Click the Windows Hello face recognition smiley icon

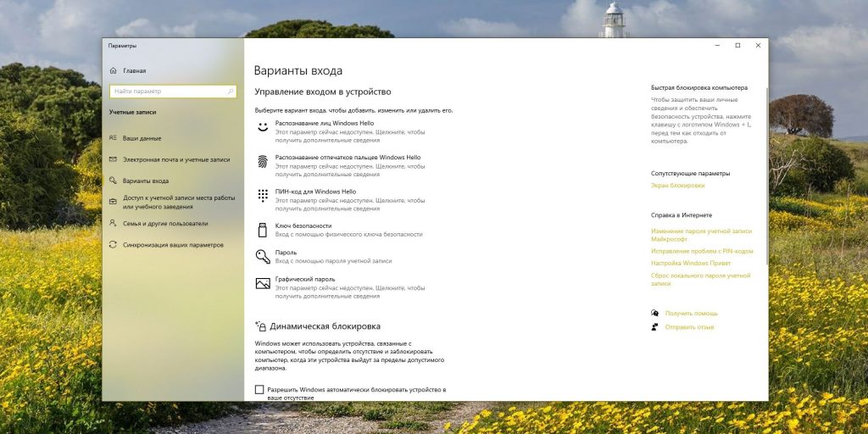click(263, 127)
